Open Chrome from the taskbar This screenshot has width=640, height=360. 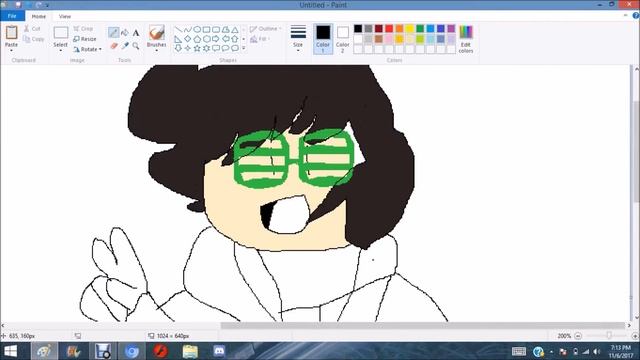point(131,351)
